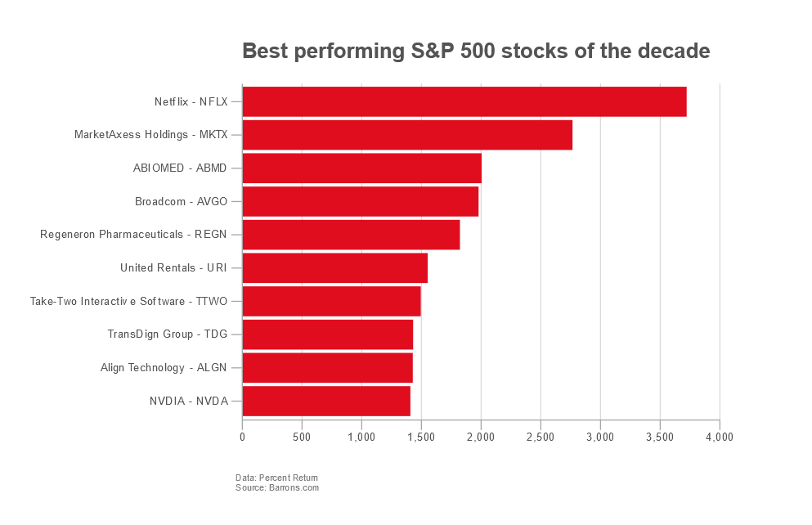
Task: Click the Take-Two Interactive Software bar
Action: (x=331, y=301)
